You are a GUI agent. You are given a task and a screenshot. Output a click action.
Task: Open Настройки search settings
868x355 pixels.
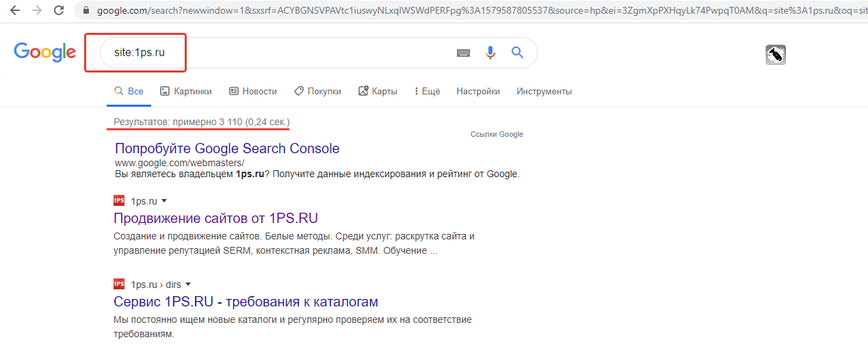(478, 91)
